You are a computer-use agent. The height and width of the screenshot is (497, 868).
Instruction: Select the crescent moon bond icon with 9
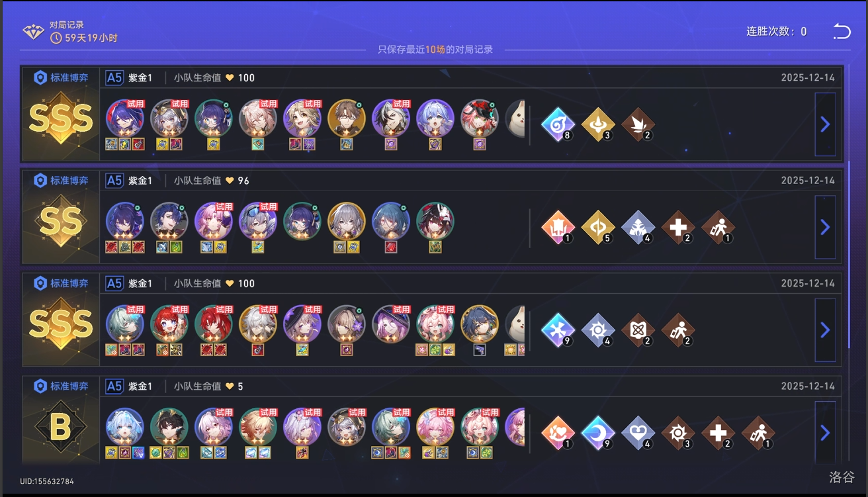(598, 433)
